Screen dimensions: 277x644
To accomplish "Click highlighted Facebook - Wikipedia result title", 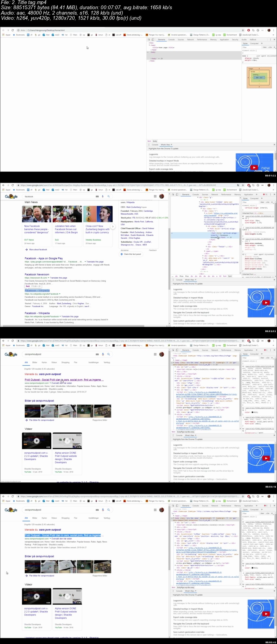I will click(x=37, y=291).
